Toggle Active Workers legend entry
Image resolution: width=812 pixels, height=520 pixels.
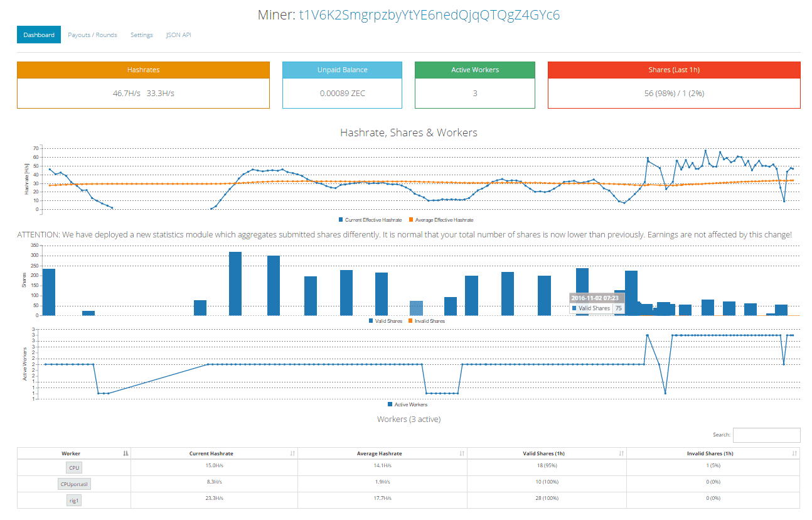(407, 404)
